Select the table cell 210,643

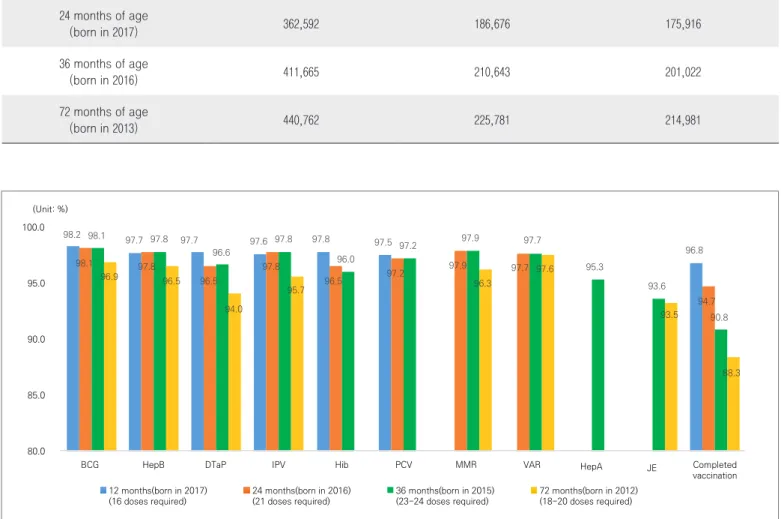pyautogui.click(x=492, y=72)
